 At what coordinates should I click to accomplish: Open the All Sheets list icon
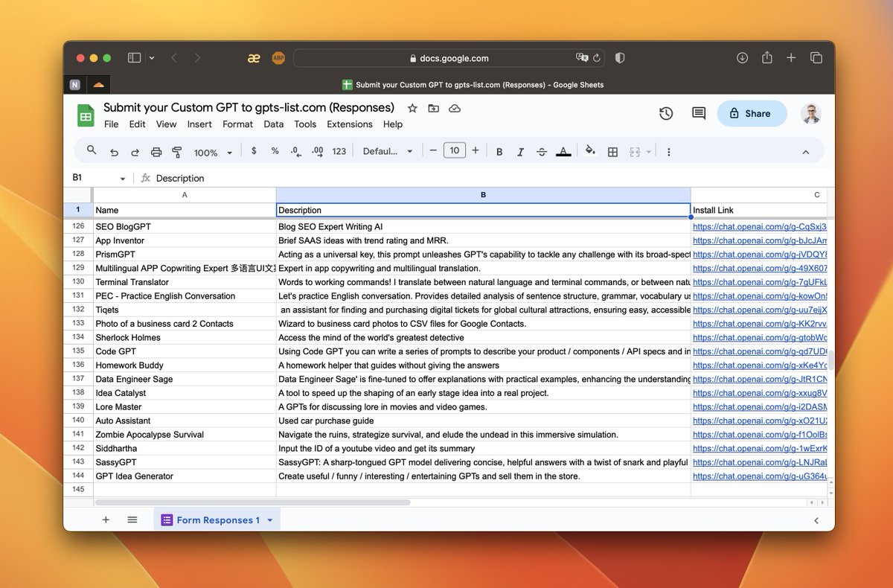[x=132, y=520]
